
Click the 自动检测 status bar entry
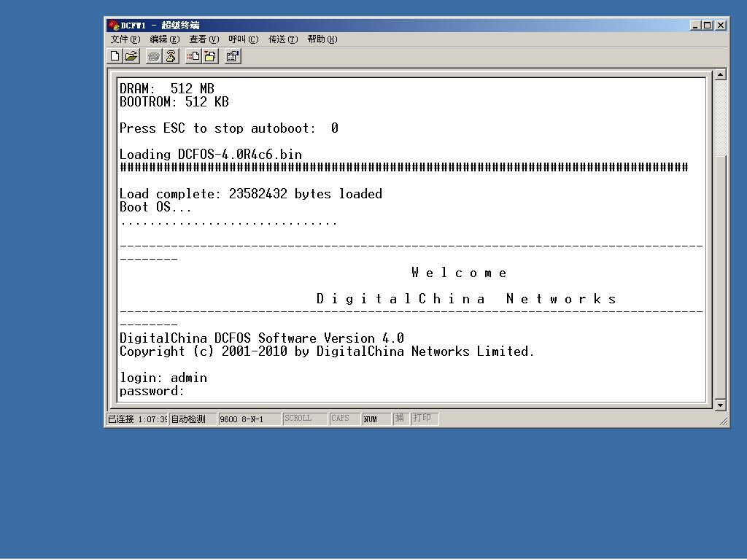193,419
